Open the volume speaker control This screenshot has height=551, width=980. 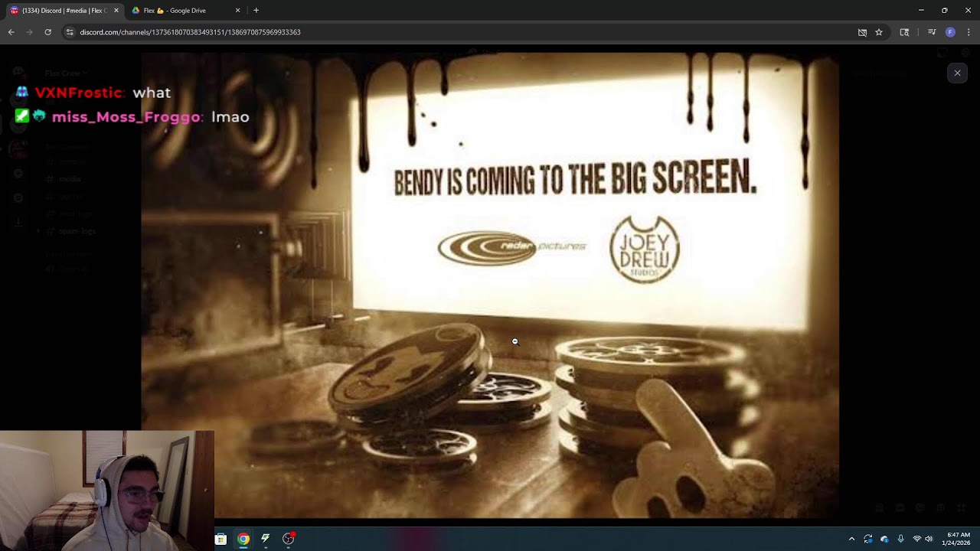coord(929,539)
